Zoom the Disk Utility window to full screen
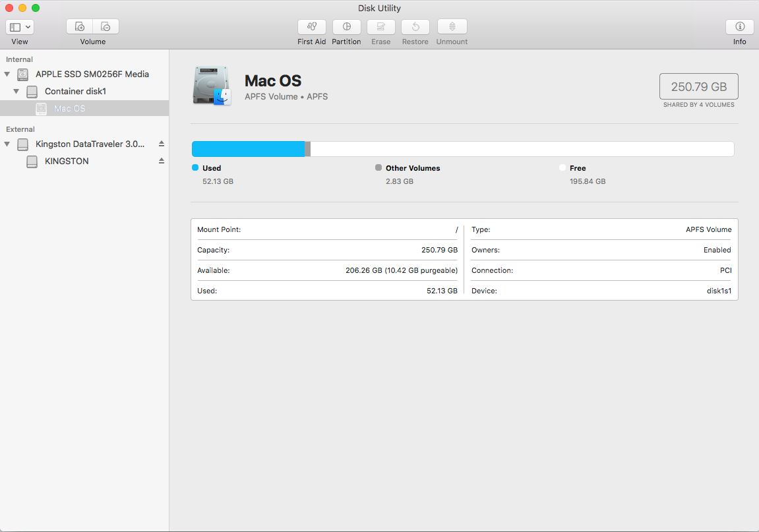Screen dimensions: 759x532 [x=36, y=8]
